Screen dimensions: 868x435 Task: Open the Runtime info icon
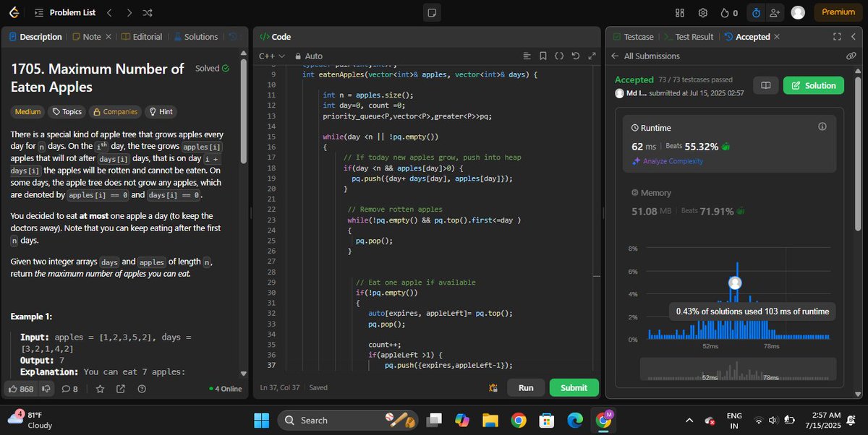point(822,126)
